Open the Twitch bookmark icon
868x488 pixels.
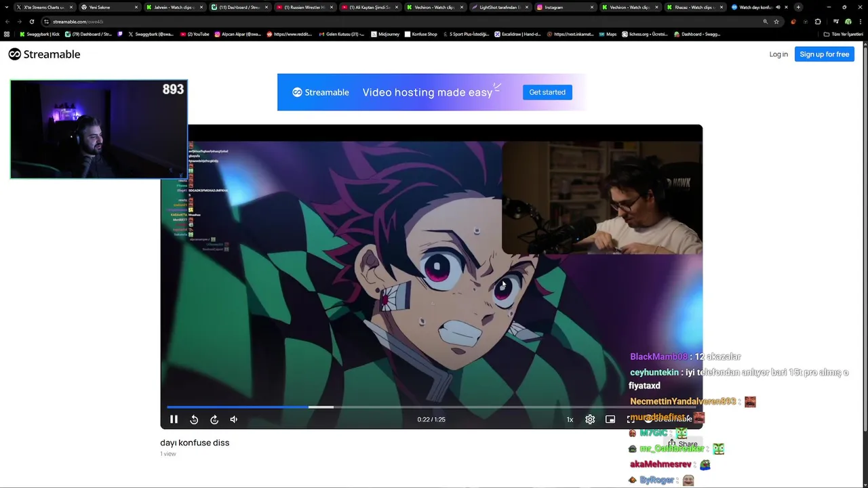click(x=121, y=34)
